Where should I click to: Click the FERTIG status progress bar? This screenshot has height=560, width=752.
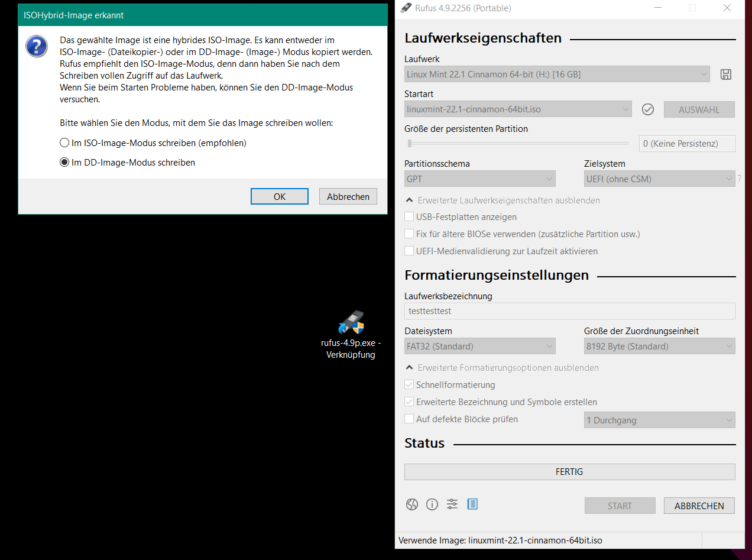point(570,471)
